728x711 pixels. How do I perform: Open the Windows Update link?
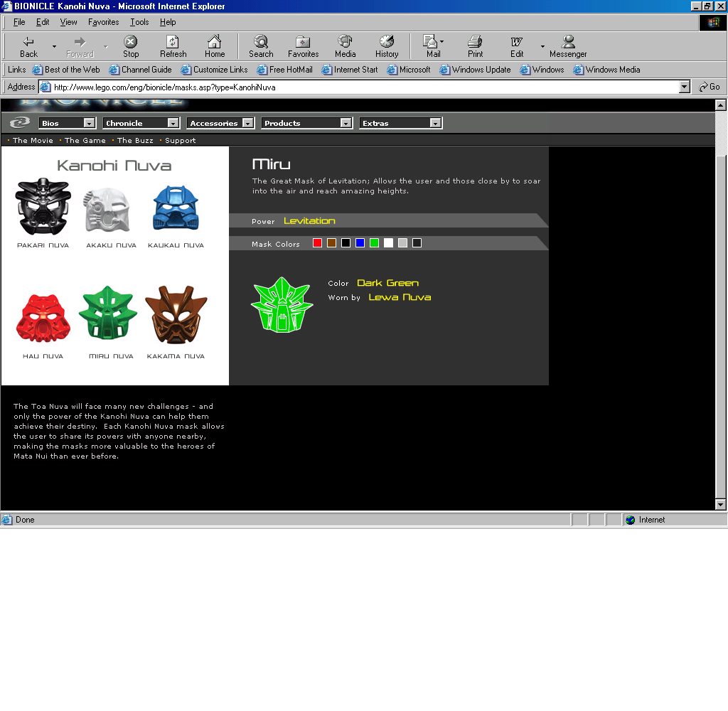476,70
